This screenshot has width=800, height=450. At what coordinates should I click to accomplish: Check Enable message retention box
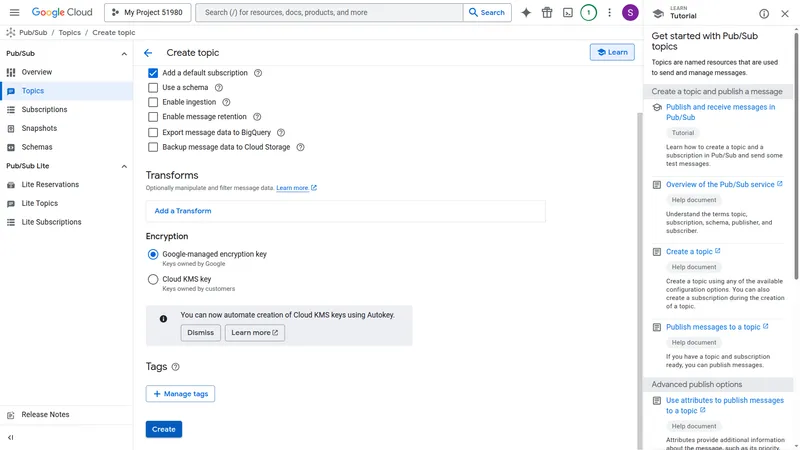point(153,117)
